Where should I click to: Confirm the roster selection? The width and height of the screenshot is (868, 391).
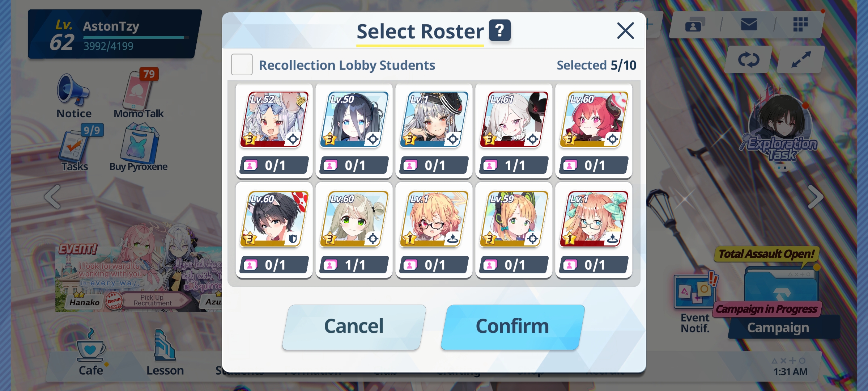512,327
